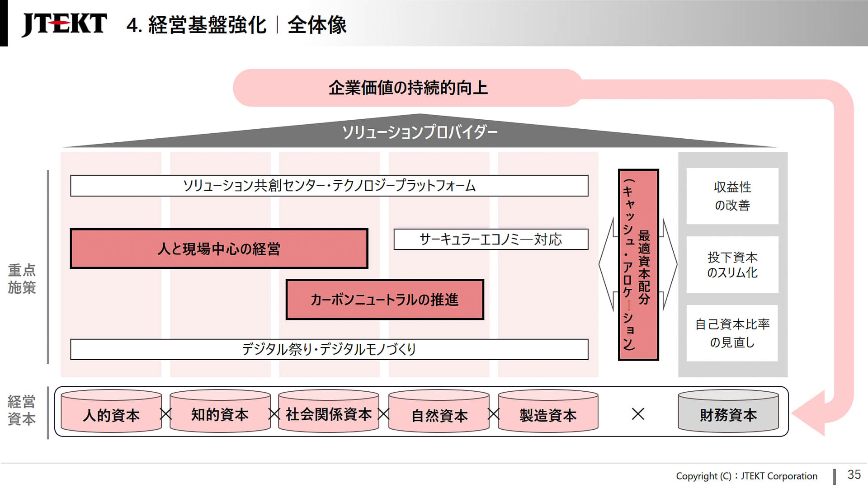Screen dimensions: 868x488
Task: Select the 収益性の改善 gray panel
Action: pyautogui.click(x=732, y=197)
